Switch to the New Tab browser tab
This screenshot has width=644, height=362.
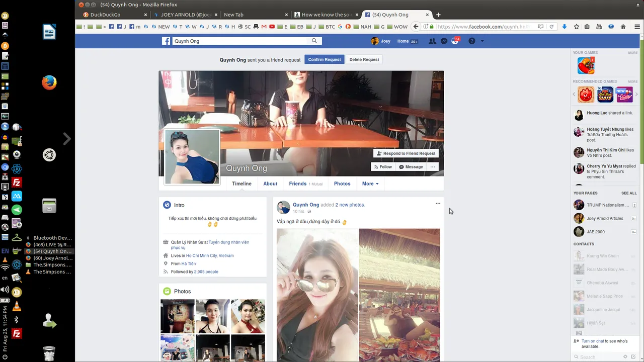pos(256,15)
